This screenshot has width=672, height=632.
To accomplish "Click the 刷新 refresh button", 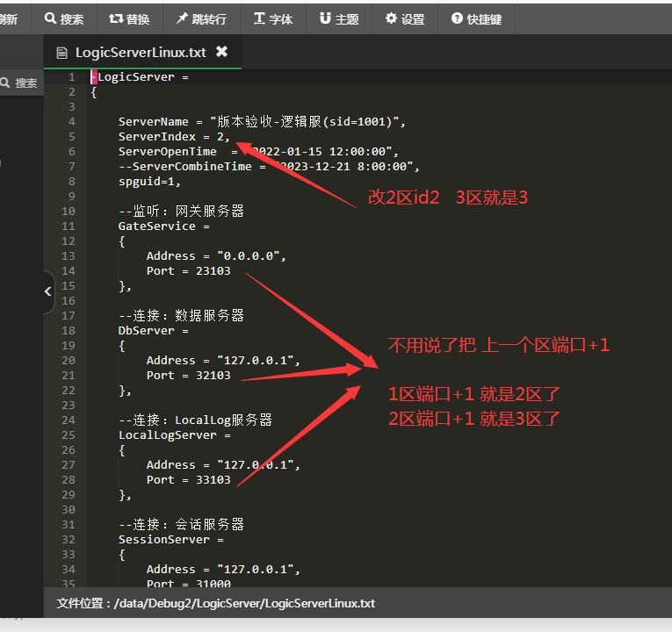I will point(9,18).
